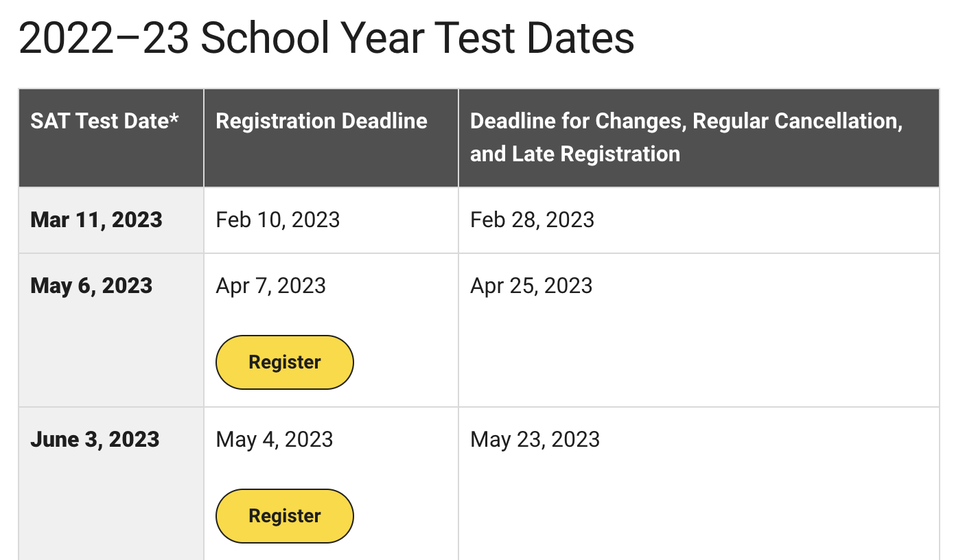The width and height of the screenshot is (954, 560).
Task: Click 'Deadline for Changes, Regular Cancellation' header text
Action: pyautogui.click(x=686, y=121)
